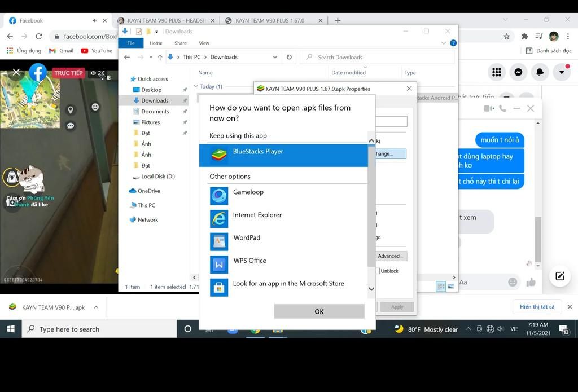
Task: Switch Explorer to large icons view
Action: (x=451, y=287)
